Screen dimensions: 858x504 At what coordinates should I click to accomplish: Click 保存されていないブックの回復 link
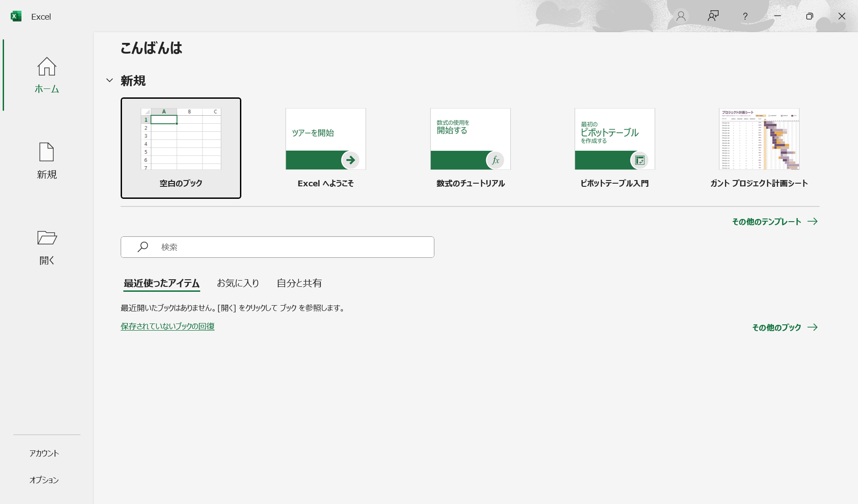(x=168, y=326)
